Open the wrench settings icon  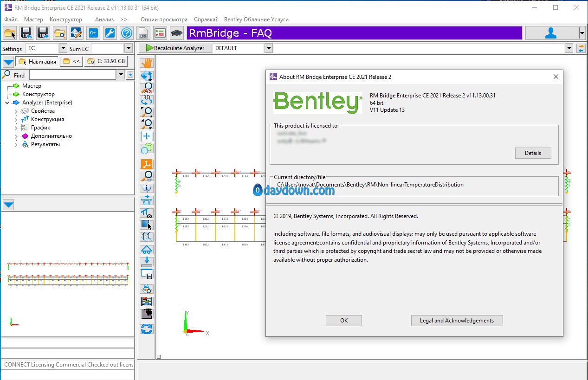coord(110,33)
